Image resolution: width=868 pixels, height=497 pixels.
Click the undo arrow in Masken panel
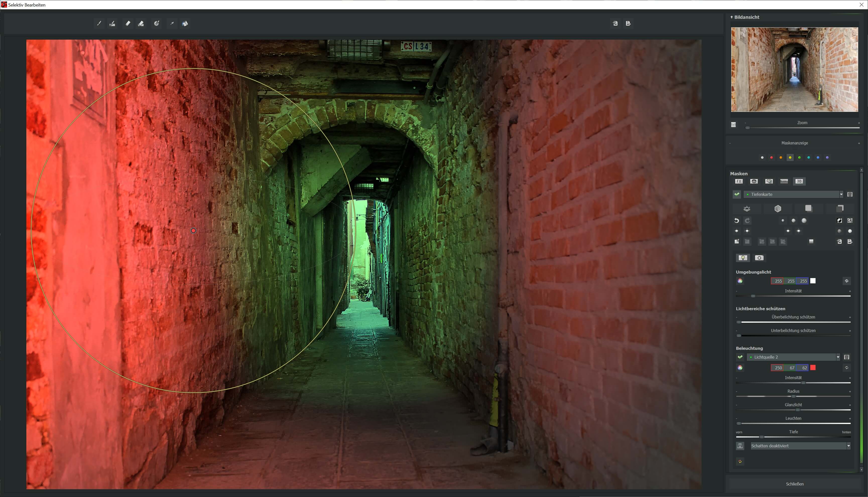[x=736, y=220]
